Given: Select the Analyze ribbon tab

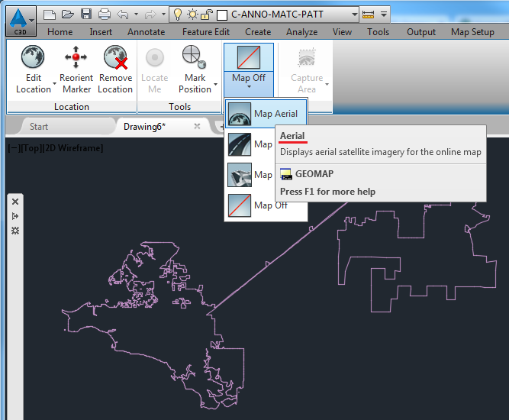Looking at the screenshot, I should (302, 32).
